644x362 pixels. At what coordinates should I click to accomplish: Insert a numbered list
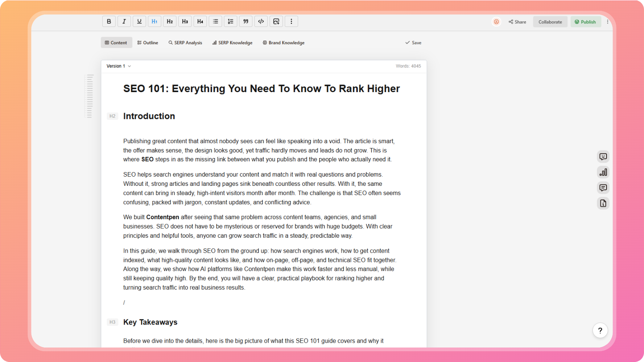point(231,21)
